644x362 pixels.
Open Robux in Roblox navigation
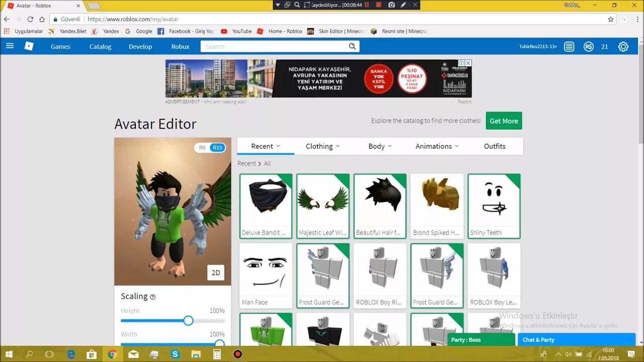click(180, 47)
